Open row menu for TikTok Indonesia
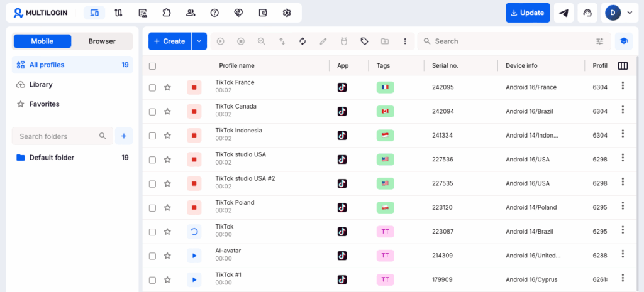Screen dimensions: 644x292 [623, 134]
